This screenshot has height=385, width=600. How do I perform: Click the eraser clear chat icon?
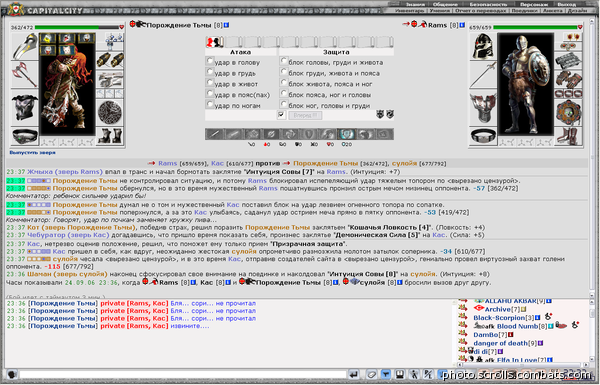click(370, 375)
